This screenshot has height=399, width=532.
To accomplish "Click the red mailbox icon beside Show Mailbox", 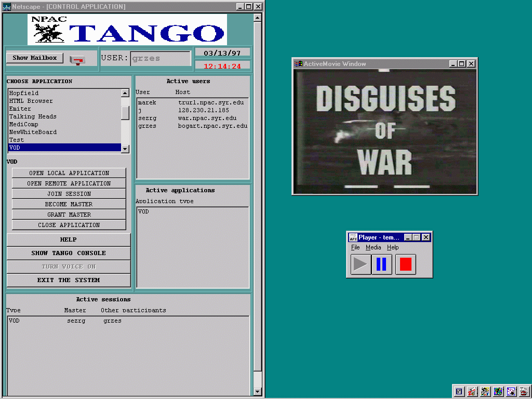I will [x=78, y=60].
